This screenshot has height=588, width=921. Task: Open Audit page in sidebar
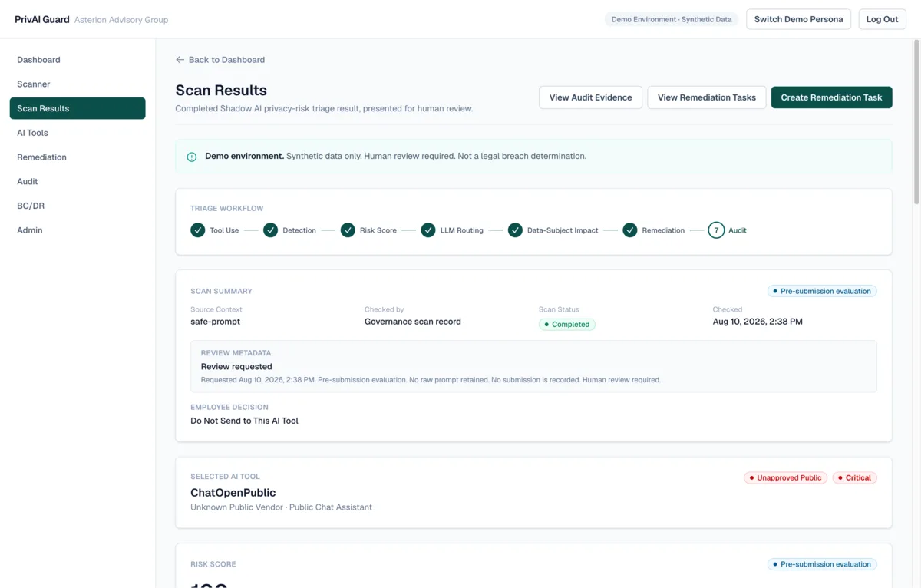pyautogui.click(x=78, y=182)
